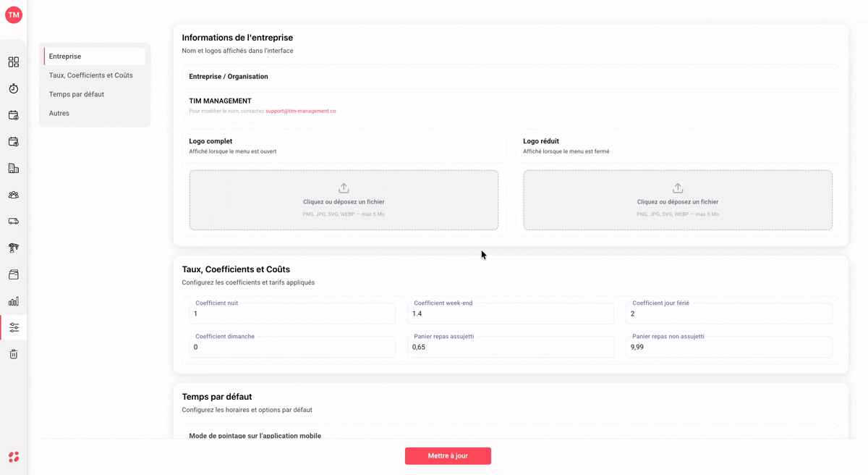Open the people team icon in the sidebar

[x=14, y=195]
